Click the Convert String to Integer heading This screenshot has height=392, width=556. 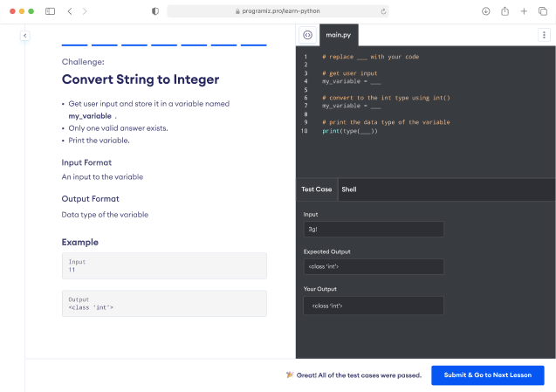point(141,79)
